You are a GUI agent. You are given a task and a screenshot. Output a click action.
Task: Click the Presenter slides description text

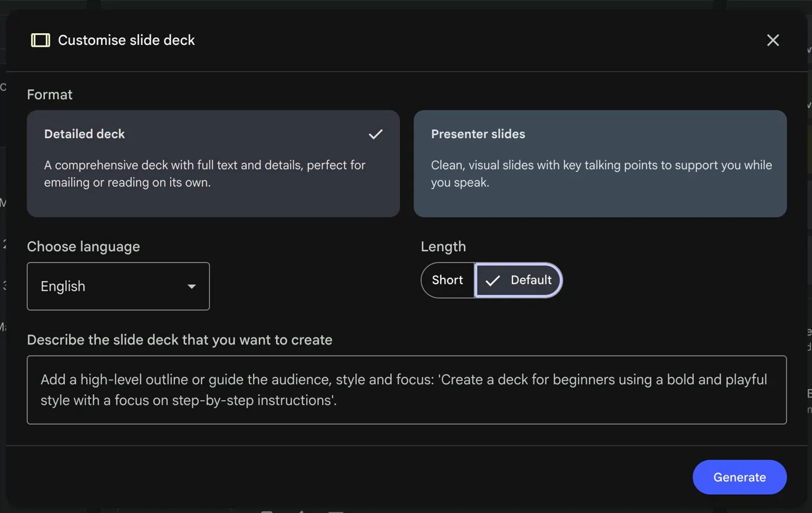tap(601, 173)
